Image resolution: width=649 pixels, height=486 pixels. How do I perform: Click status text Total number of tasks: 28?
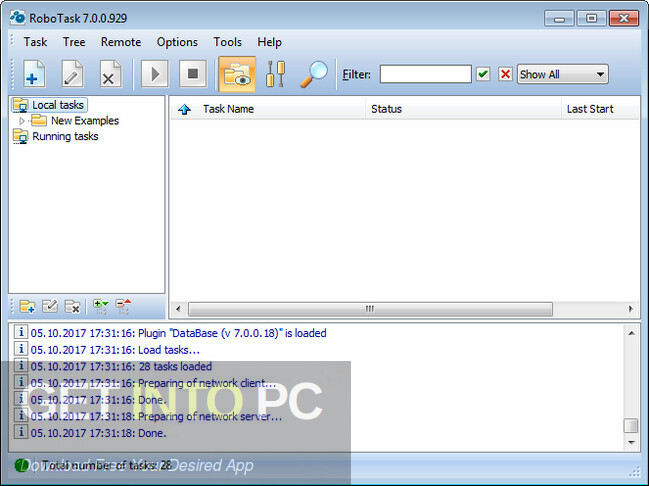[x=106, y=465]
